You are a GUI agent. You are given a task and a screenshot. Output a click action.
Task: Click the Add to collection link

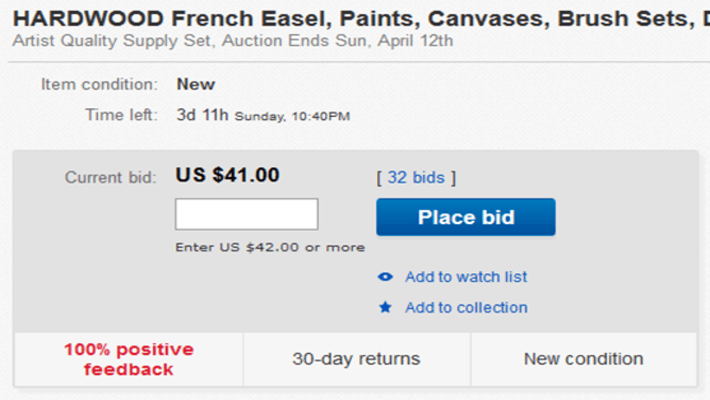tap(466, 308)
